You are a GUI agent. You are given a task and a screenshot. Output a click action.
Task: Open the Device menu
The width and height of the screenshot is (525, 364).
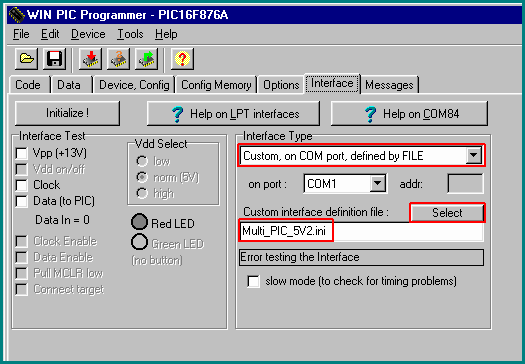pos(88,34)
